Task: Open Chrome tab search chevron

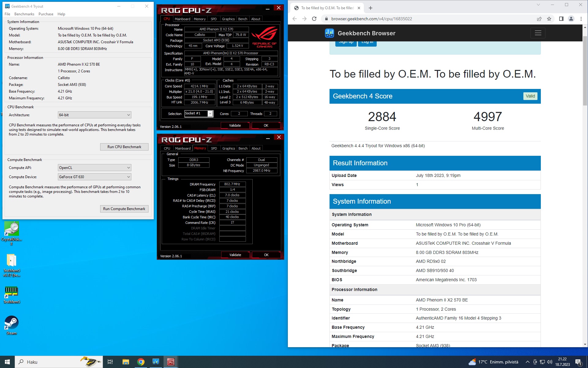Action: [538, 5]
